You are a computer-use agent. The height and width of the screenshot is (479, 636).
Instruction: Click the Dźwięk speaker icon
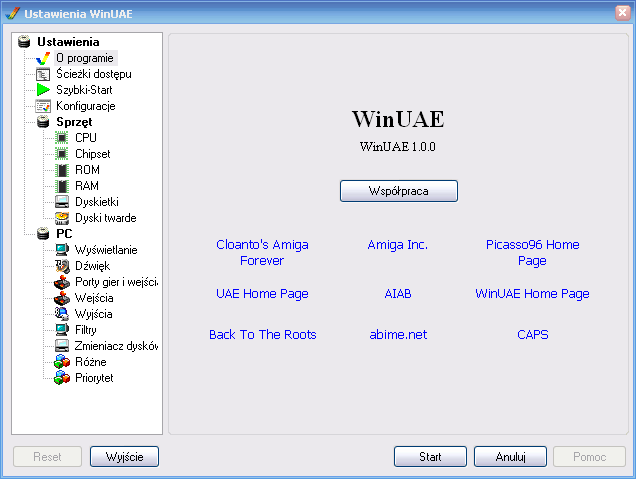coord(62,266)
